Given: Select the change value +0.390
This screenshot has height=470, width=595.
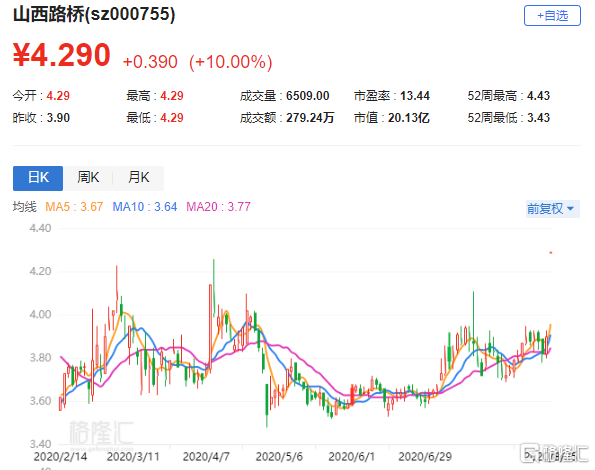Looking at the screenshot, I should pos(150,62).
